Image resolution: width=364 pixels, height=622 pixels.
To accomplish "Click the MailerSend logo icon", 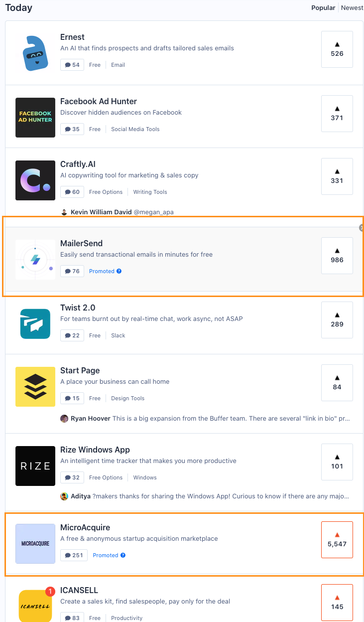I will pyautogui.click(x=35, y=260).
